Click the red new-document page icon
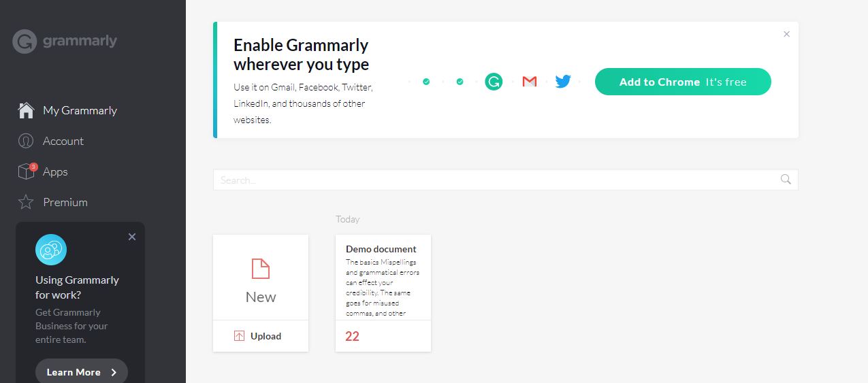The width and height of the screenshot is (868, 383). pyautogui.click(x=261, y=269)
